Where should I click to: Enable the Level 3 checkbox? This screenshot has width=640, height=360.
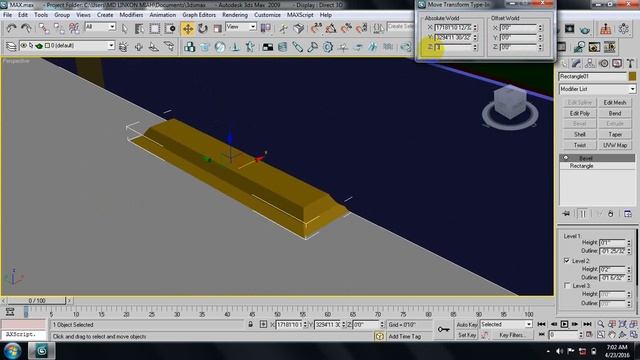pyautogui.click(x=567, y=285)
